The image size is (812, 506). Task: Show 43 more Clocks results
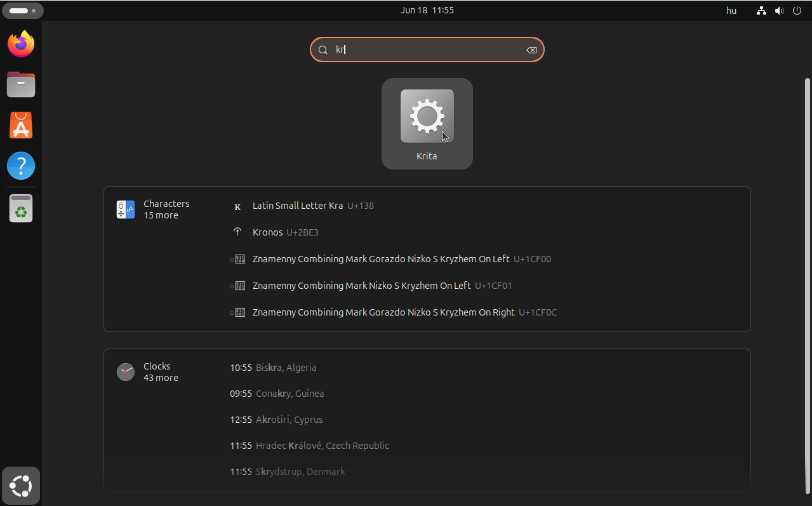click(x=161, y=378)
